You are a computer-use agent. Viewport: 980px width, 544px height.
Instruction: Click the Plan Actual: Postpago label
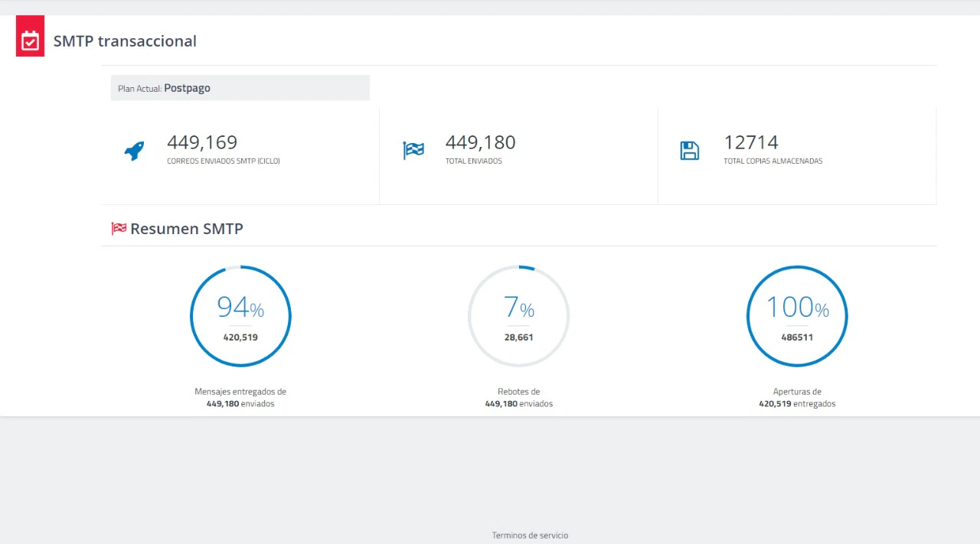(x=164, y=88)
